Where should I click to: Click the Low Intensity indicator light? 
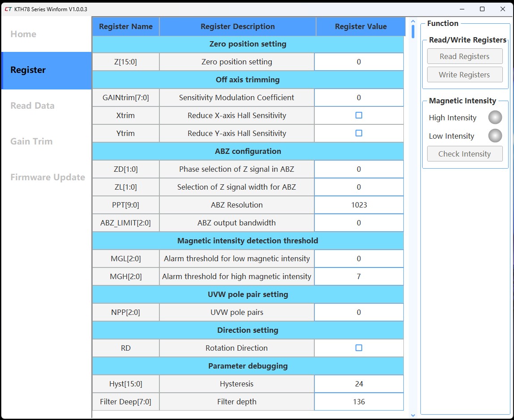click(x=495, y=136)
